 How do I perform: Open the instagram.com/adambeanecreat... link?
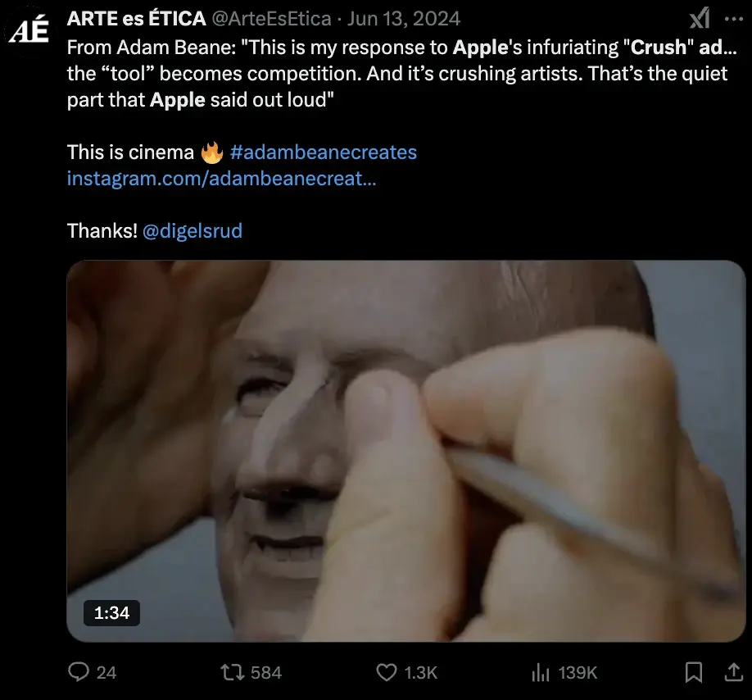pos(221,178)
